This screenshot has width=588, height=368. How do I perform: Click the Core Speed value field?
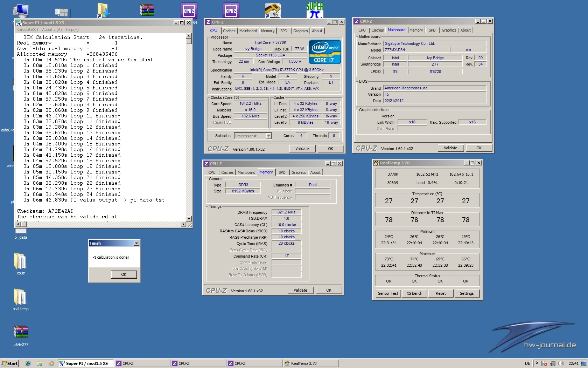coord(250,104)
